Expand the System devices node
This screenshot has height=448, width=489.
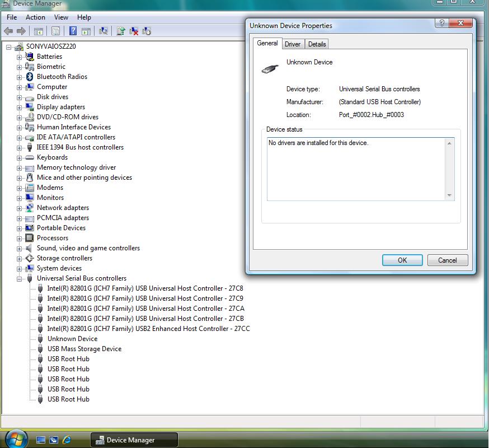20,269
